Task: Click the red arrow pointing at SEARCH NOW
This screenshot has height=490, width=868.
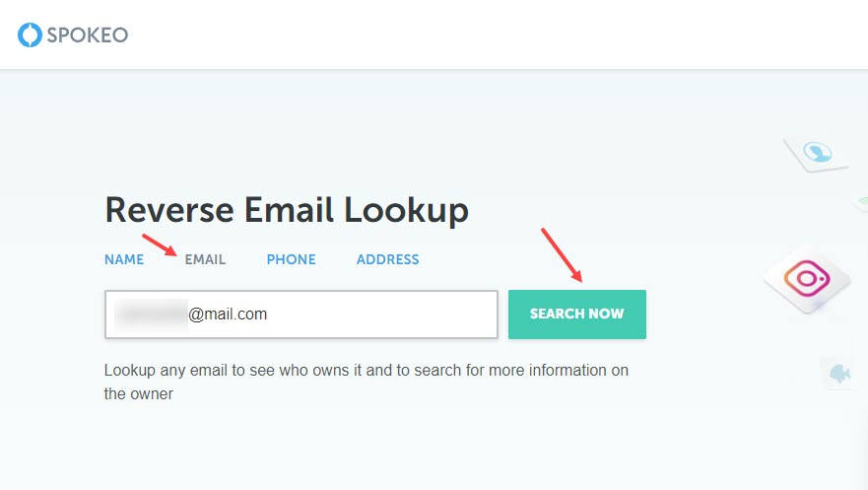Action: pyautogui.click(x=562, y=254)
